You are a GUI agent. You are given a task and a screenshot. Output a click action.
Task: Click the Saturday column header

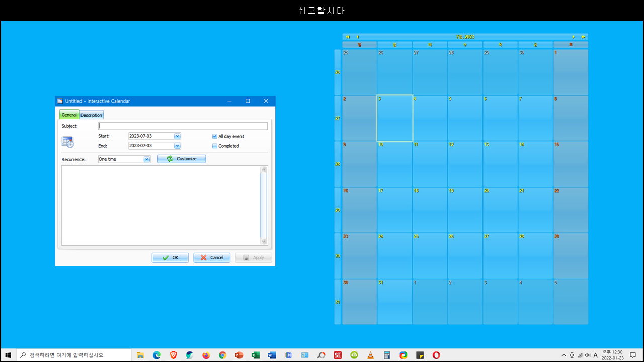click(x=571, y=45)
